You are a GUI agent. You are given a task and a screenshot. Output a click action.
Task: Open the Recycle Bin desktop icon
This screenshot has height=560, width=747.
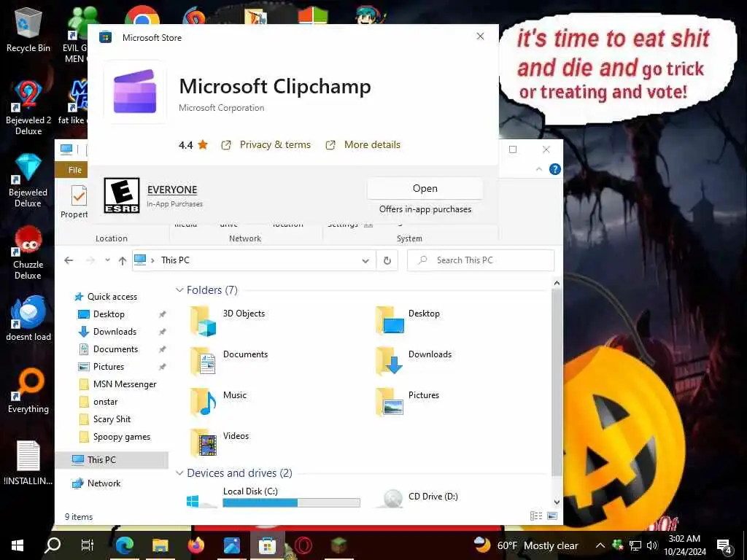click(28, 29)
